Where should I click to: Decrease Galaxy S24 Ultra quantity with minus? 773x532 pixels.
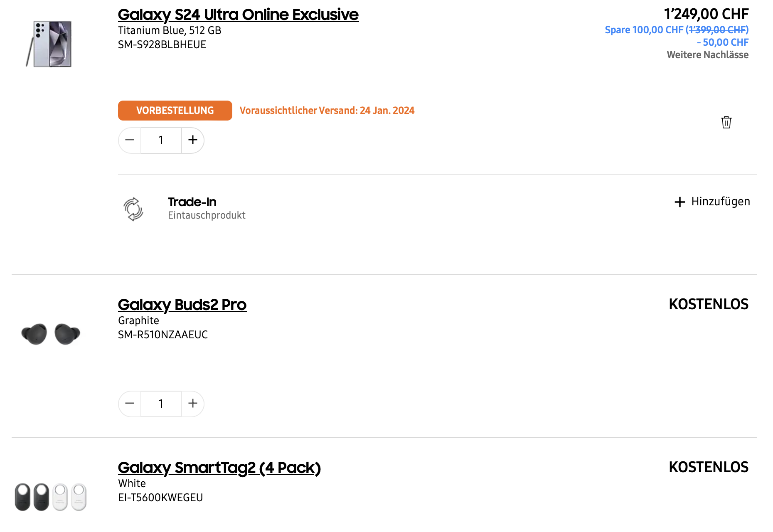point(130,140)
